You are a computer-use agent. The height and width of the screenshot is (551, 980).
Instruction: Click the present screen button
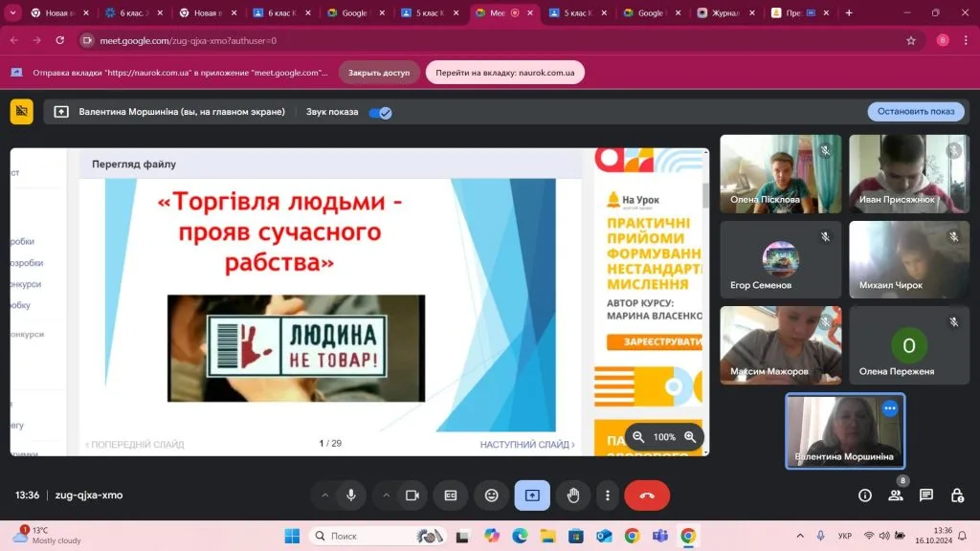[x=532, y=496]
